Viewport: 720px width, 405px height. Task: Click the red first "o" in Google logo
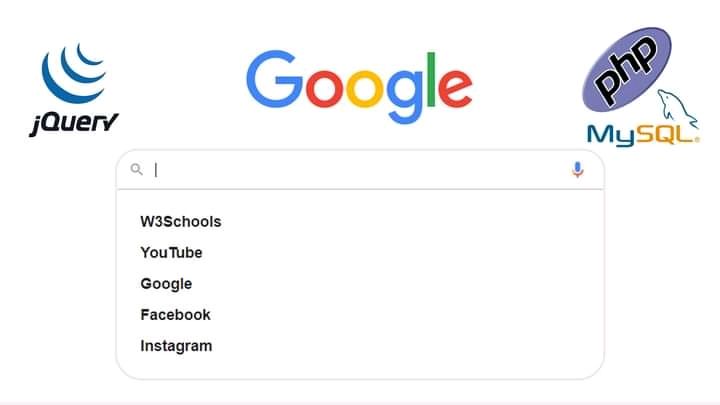tap(324, 88)
